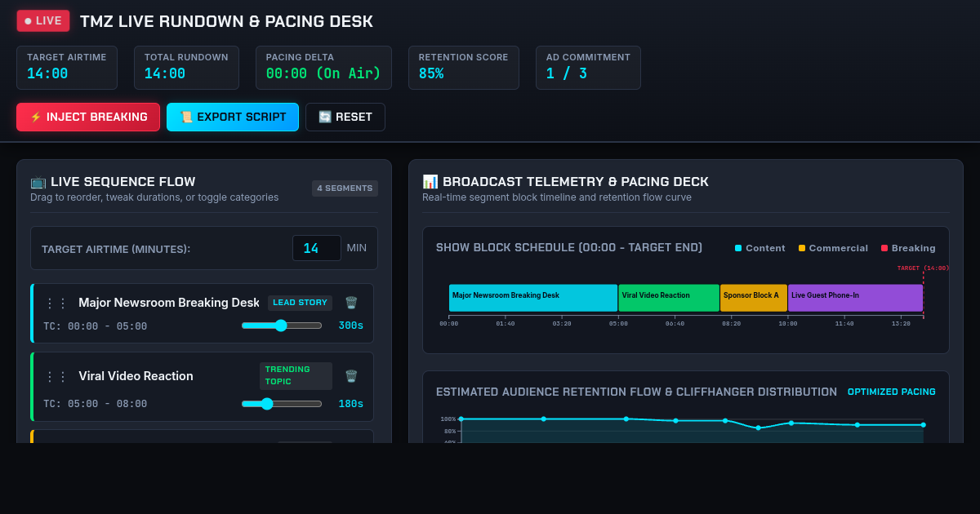The image size is (980, 514).
Task: Click the TC: 00:00 - 05:00 timecode
Action: (x=96, y=326)
